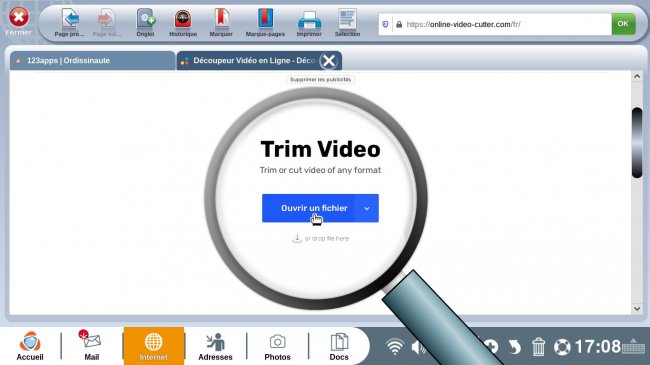Expand the arrow beside Ouvrir un fichier

[367, 208]
